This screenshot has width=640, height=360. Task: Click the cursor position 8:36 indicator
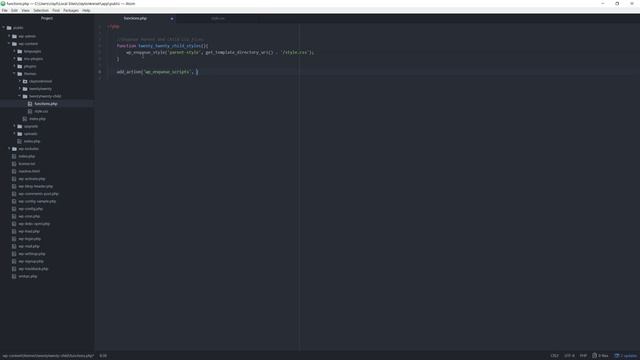103,356
